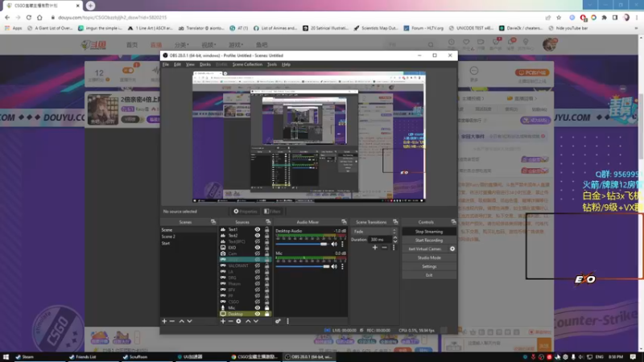The width and height of the screenshot is (644, 362).
Task: Hide the Mic source via eye icon
Action: point(258,308)
